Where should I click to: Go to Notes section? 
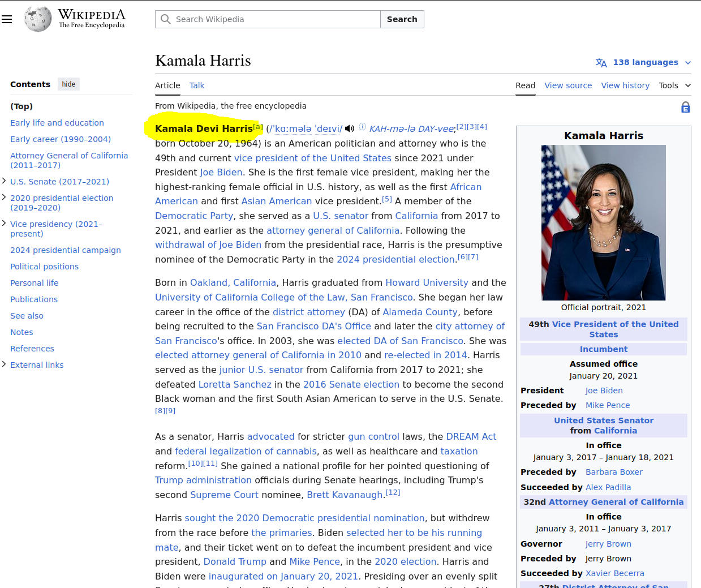pos(21,332)
